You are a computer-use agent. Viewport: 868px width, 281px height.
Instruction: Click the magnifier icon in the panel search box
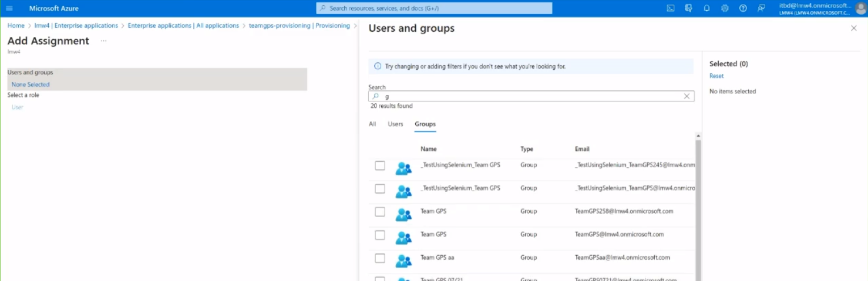point(376,96)
